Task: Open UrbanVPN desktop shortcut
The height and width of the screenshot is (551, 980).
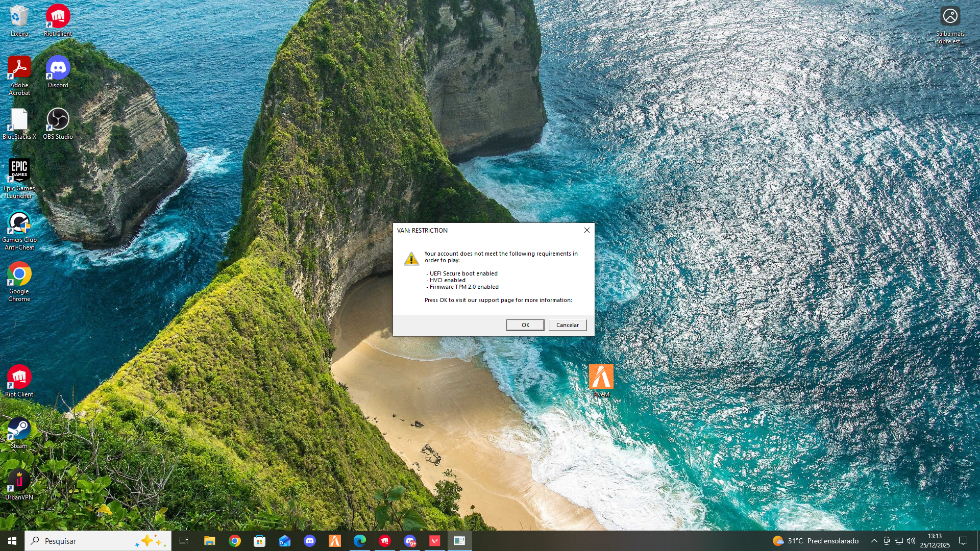Action: pos(19,481)
